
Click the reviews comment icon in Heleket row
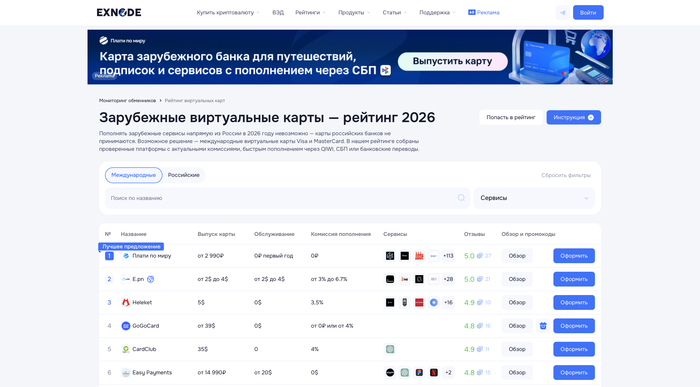(479, 302)
